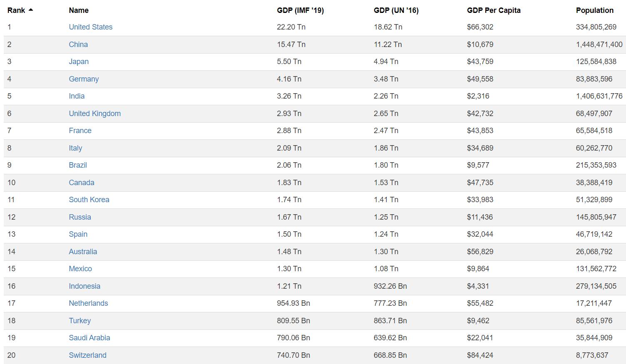Viewport: 626px width, 364px height.
Task: Open the China country link
Action: click(x=78, y=45)
